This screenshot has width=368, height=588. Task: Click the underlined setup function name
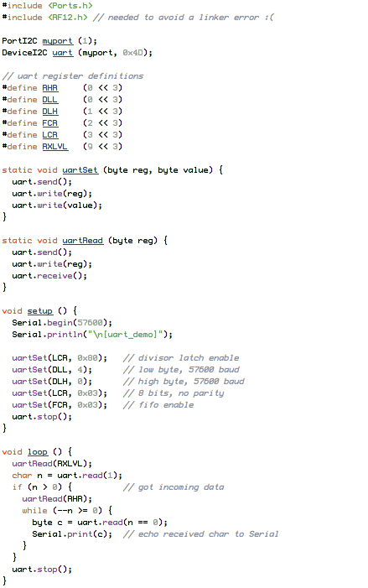click(40, 311)
